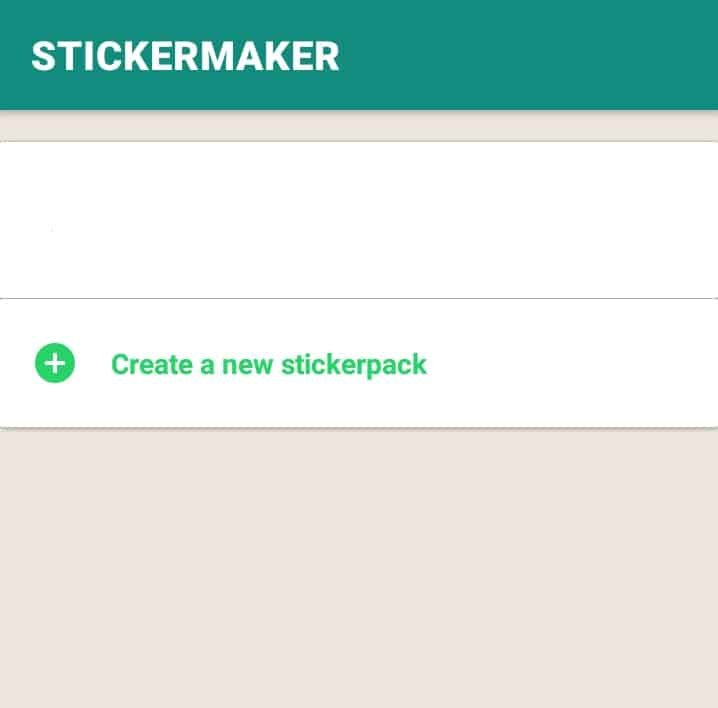Click the word 'new' in the create label
The width and height of the screenshot is (718, 708).
coord(247,365)
